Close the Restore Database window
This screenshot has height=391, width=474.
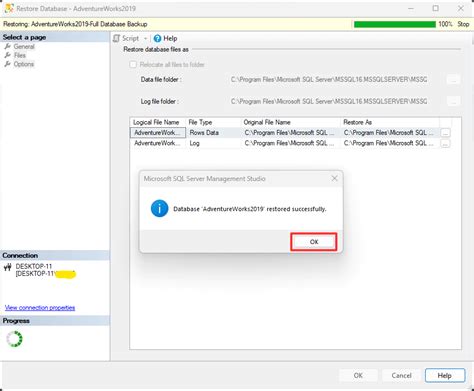click(x=461, y=8)
